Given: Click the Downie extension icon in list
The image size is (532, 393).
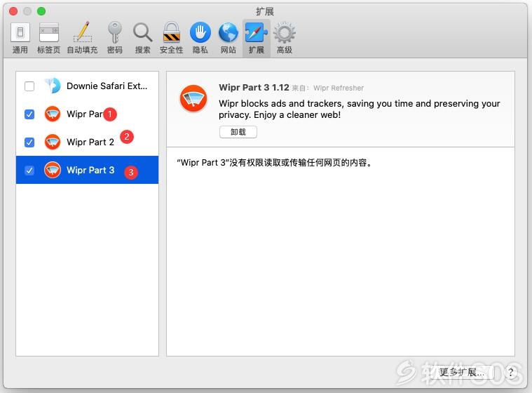Looking at the screenshot, I should tap(53, 86).
